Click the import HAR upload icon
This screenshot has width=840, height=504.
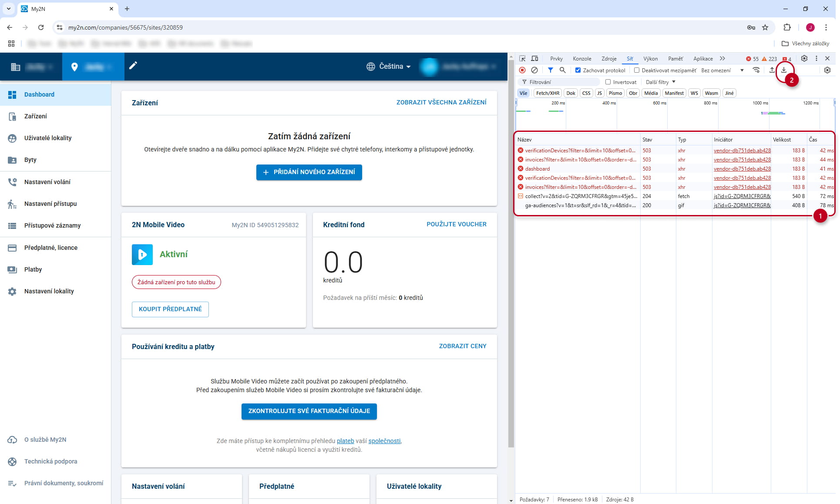772,70
